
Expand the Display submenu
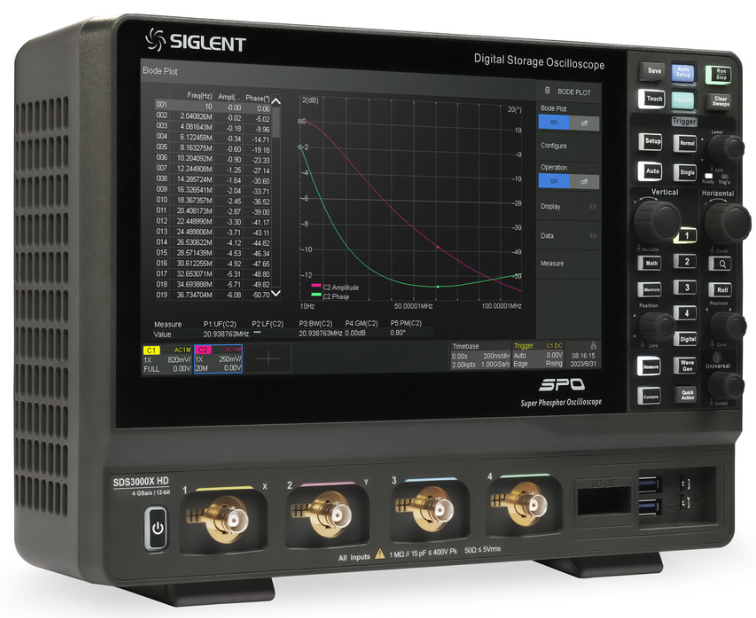click(569, 206)
